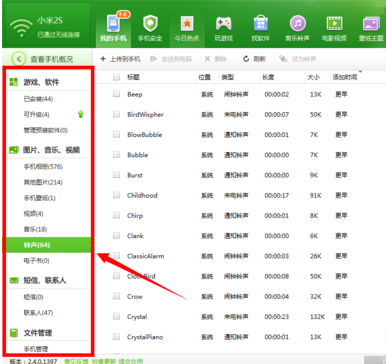Click the 发送到电脑 toolbar button
The width and height of the screenshot is (386, 364).
point(171,59)
